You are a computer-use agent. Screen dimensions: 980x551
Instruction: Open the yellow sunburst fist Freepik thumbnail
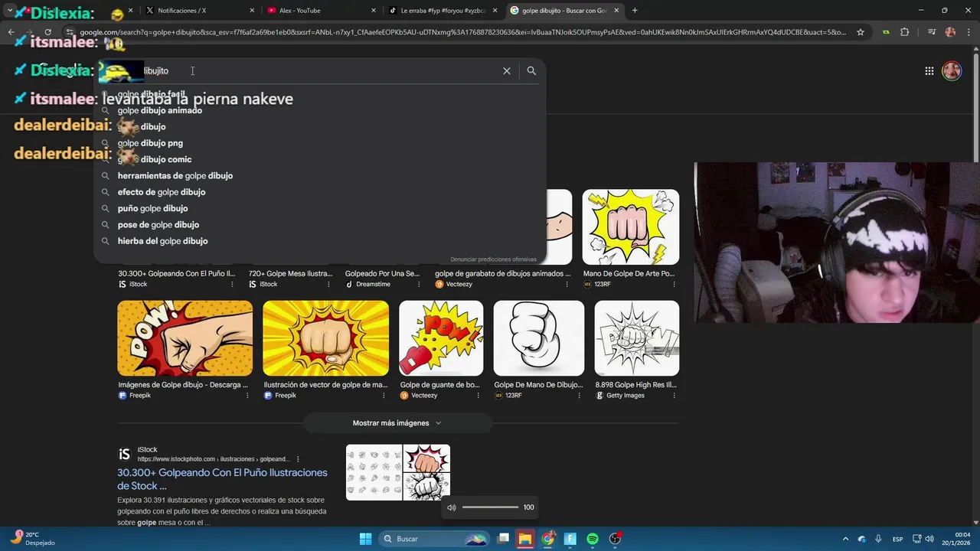pos(325,338)
